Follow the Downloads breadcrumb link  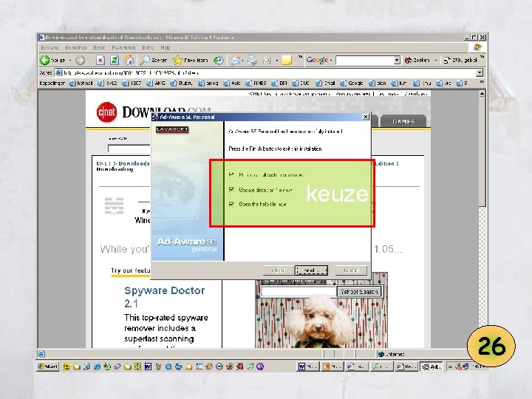[x=134, y=163]
